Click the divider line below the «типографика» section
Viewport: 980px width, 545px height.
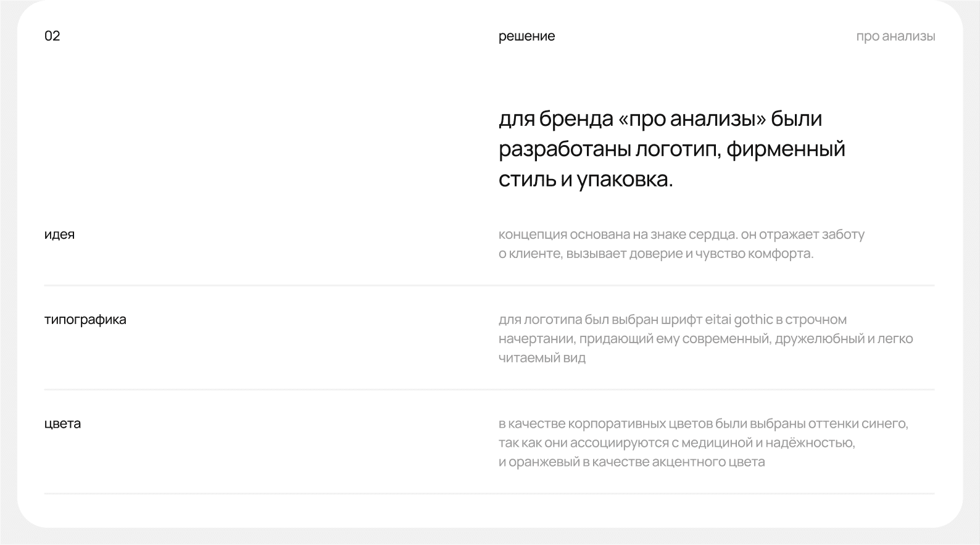(x=489, y=389)
